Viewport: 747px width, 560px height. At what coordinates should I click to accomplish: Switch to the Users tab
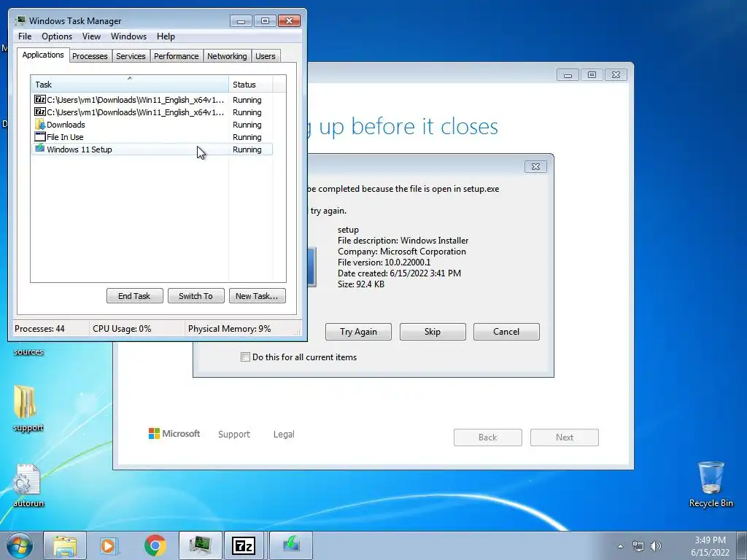click(265, 56)
